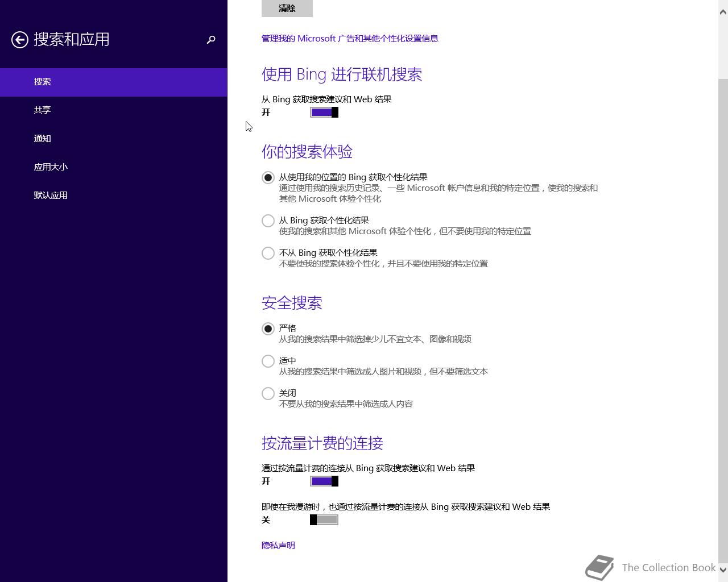728x582 pixels.
Task: Select 从 Bing 获取个性化结果 radio button
Action: point(268,221)
